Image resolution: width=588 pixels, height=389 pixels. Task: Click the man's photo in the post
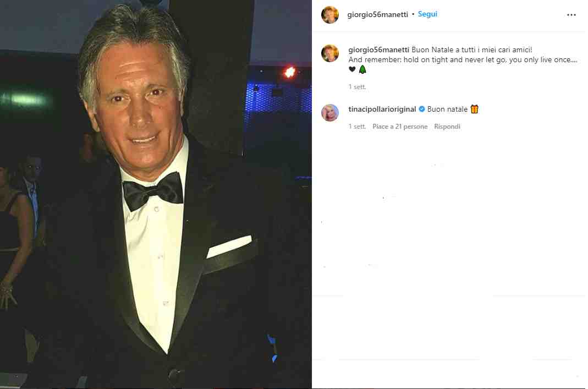156,194
